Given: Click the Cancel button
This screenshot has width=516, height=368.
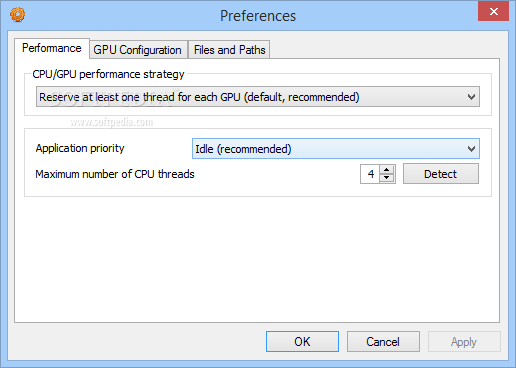Looking at the screenshot, I should 383,341.
